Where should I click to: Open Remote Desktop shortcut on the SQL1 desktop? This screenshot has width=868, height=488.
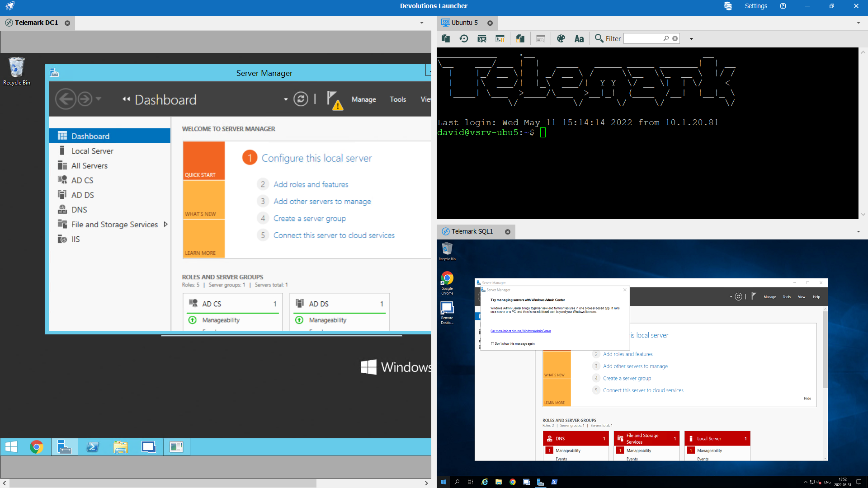[x=447, y=313]
